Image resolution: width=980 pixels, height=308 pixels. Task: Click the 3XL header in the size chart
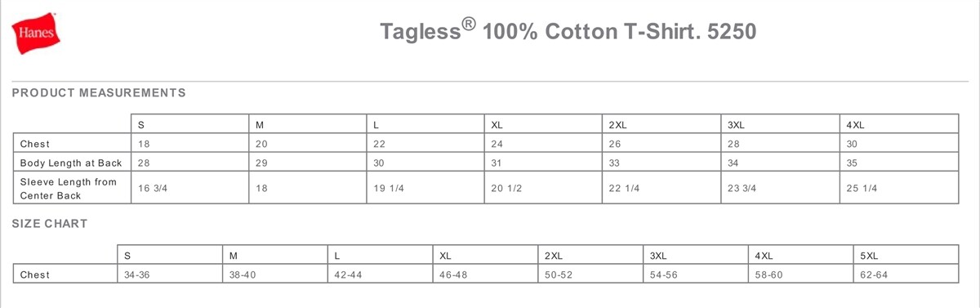click(696, 255)
